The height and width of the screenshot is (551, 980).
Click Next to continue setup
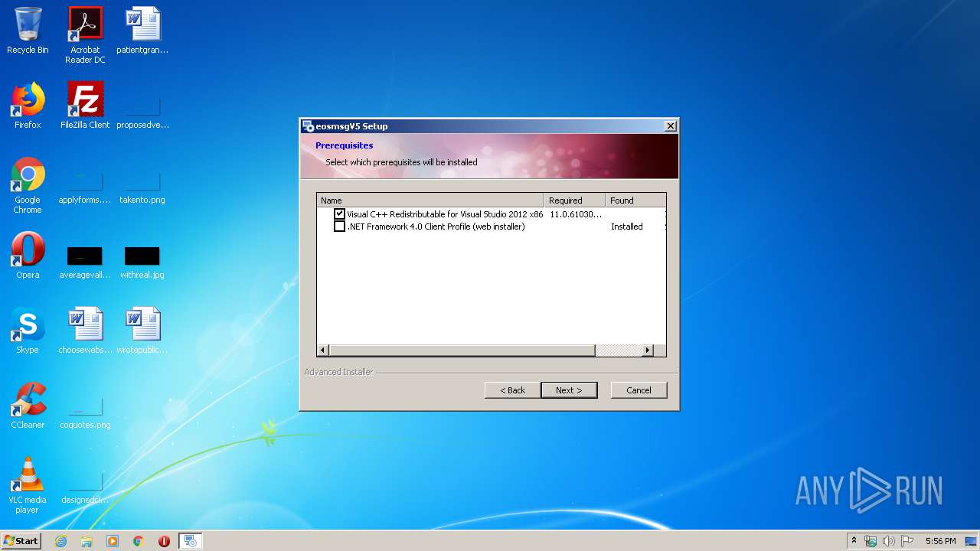(x=569, y=390)
